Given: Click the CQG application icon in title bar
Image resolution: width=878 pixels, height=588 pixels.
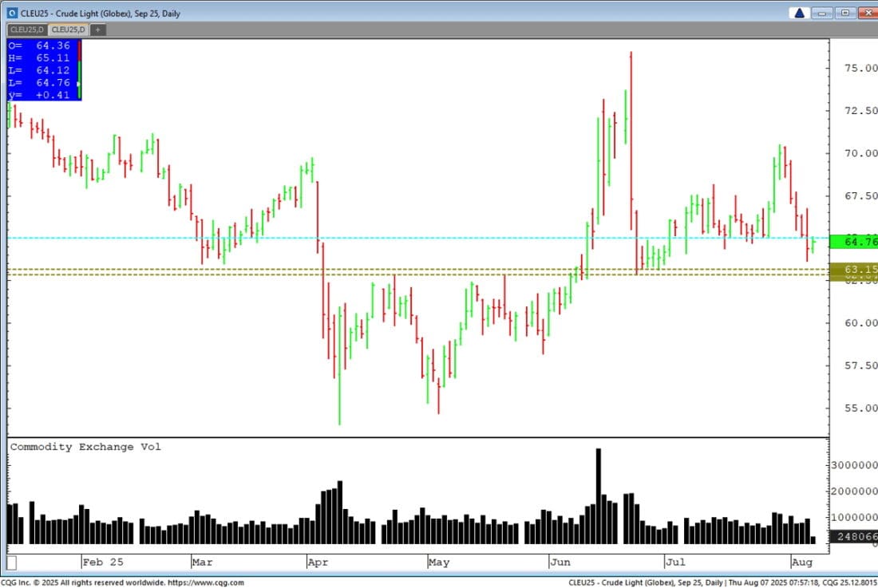Looking at the screenshot, I should (12, 13).
